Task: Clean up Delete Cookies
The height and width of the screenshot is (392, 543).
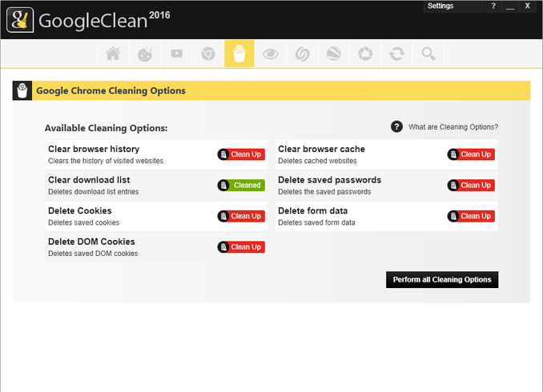Action: coord(241,216)
